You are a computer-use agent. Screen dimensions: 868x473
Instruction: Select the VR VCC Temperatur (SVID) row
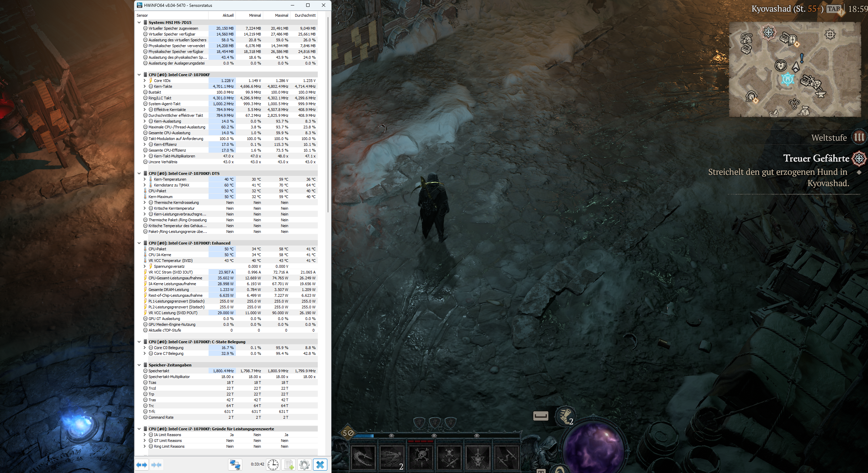pyautogui.click(x=230, y=261)
